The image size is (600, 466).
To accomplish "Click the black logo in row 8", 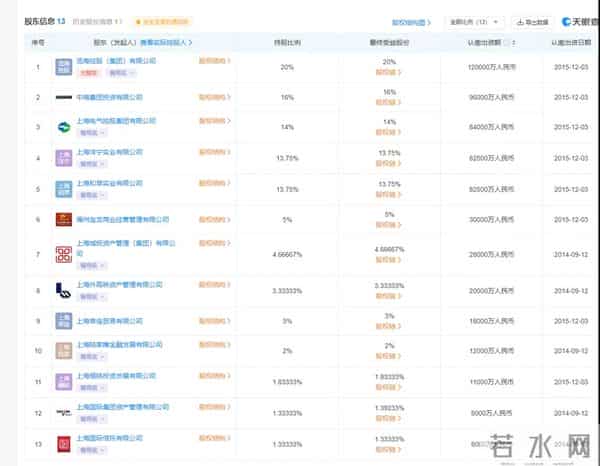I will 63,290.
